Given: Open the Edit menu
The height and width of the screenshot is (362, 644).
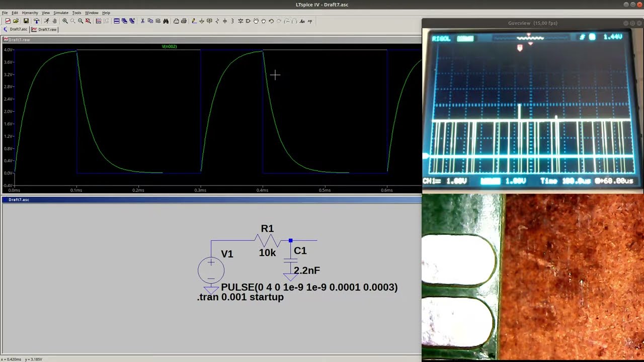Looking at the screenshot, I should coord(15,13).
